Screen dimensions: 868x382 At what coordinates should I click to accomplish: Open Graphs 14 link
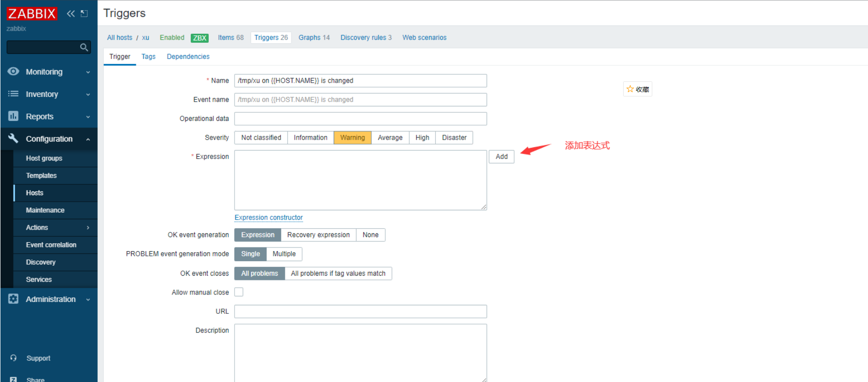(314, 38)
